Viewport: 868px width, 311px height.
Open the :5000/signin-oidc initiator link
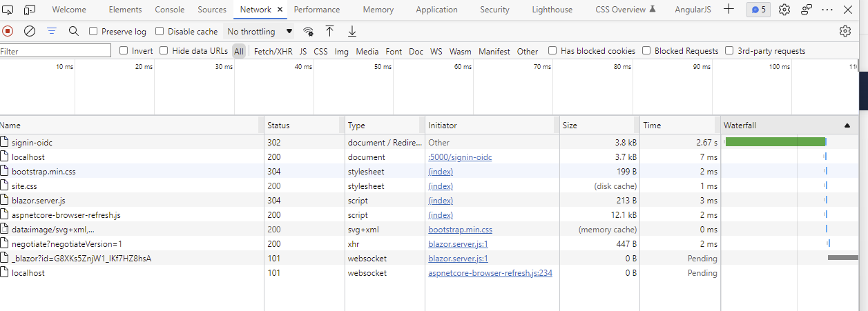tap(460, 157)
